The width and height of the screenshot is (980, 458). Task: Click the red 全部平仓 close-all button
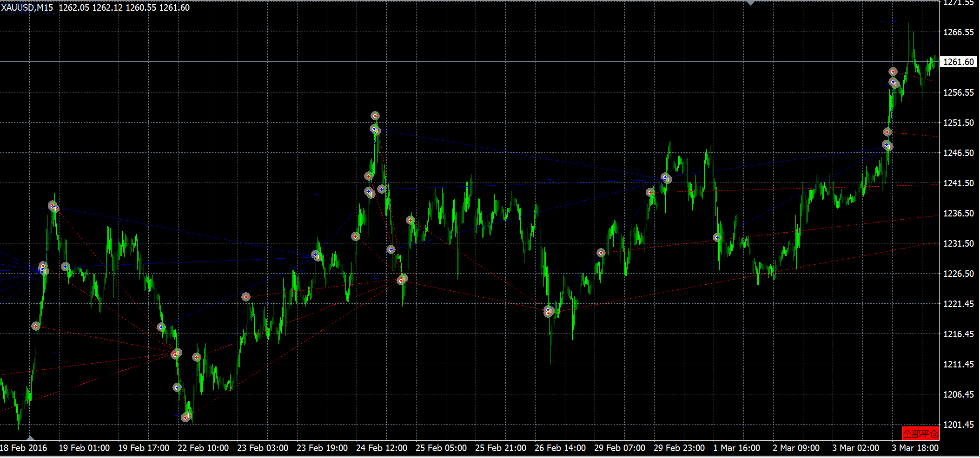[x=920, y=434]
